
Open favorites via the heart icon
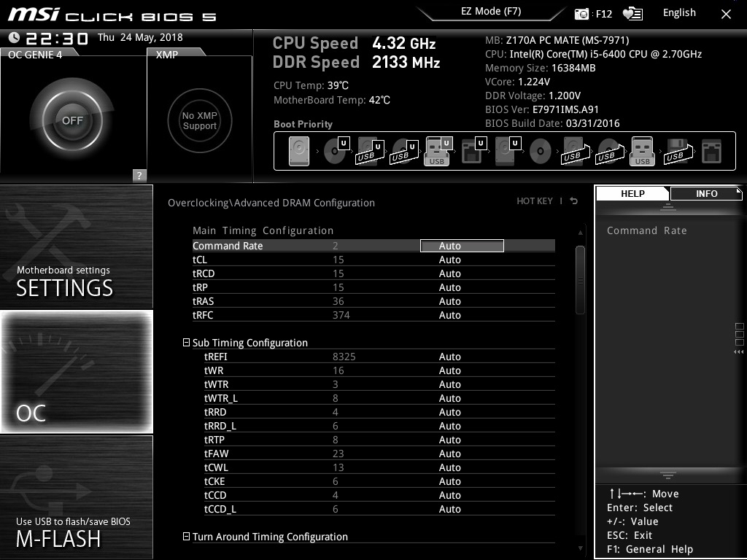pos(632,14)
